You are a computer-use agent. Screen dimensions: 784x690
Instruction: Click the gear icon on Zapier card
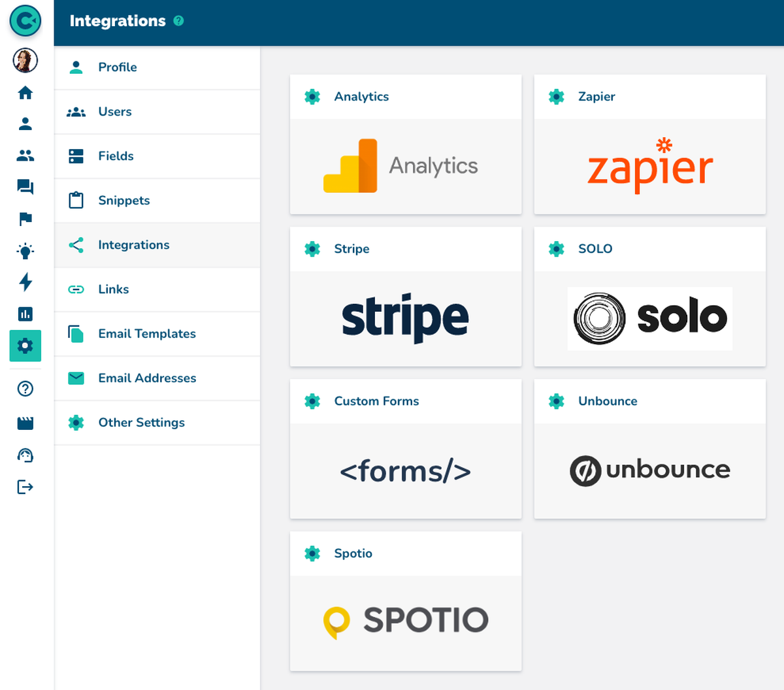(x=557, y=97)
